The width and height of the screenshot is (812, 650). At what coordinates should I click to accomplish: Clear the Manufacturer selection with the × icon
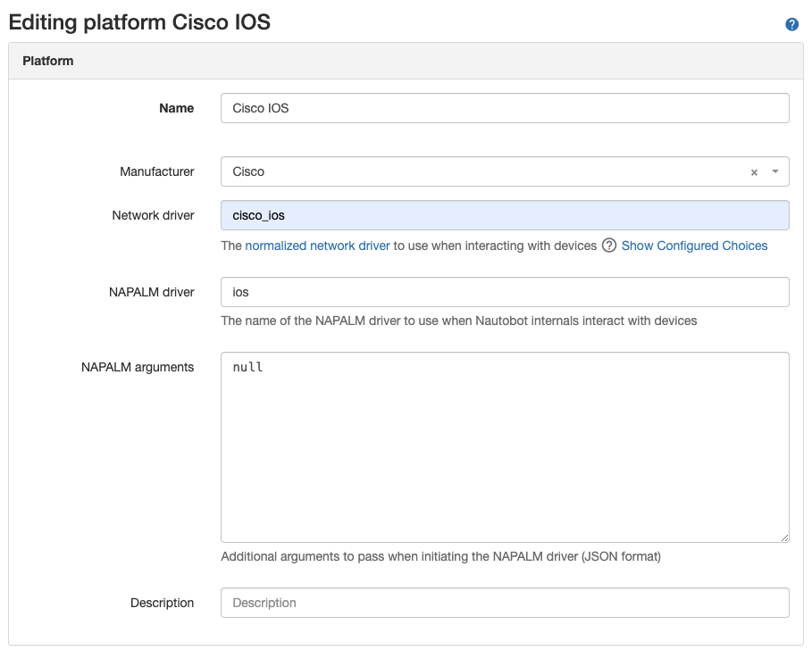pyautogui.click(x=754, y=172)
